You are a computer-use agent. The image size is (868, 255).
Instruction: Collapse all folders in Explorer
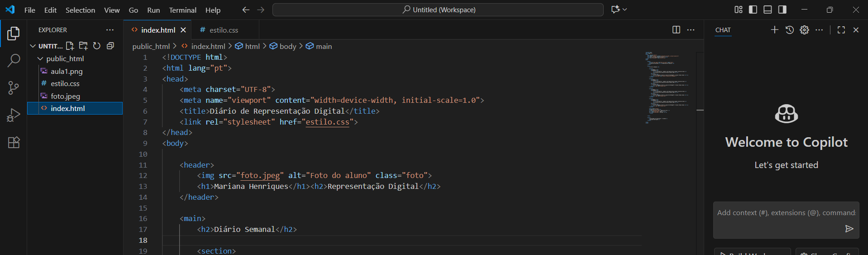[110, 46]
